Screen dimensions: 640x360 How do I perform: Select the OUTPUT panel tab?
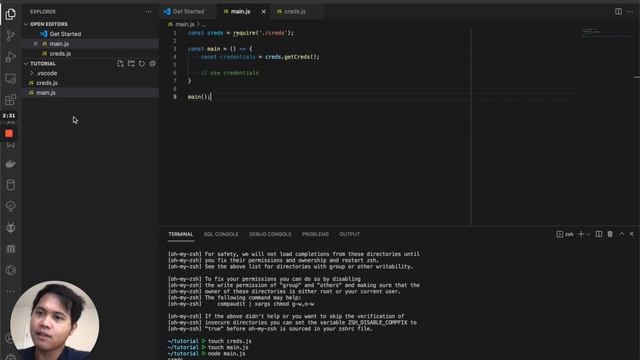[x=349, y=234]
